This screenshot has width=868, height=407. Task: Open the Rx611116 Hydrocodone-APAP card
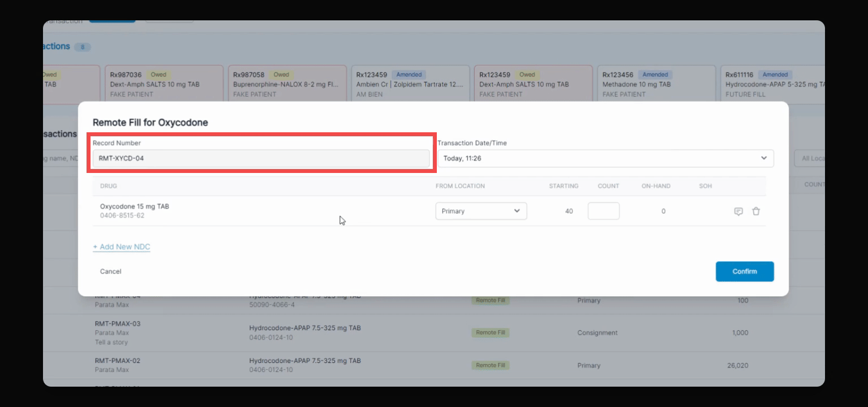(772, 84)
